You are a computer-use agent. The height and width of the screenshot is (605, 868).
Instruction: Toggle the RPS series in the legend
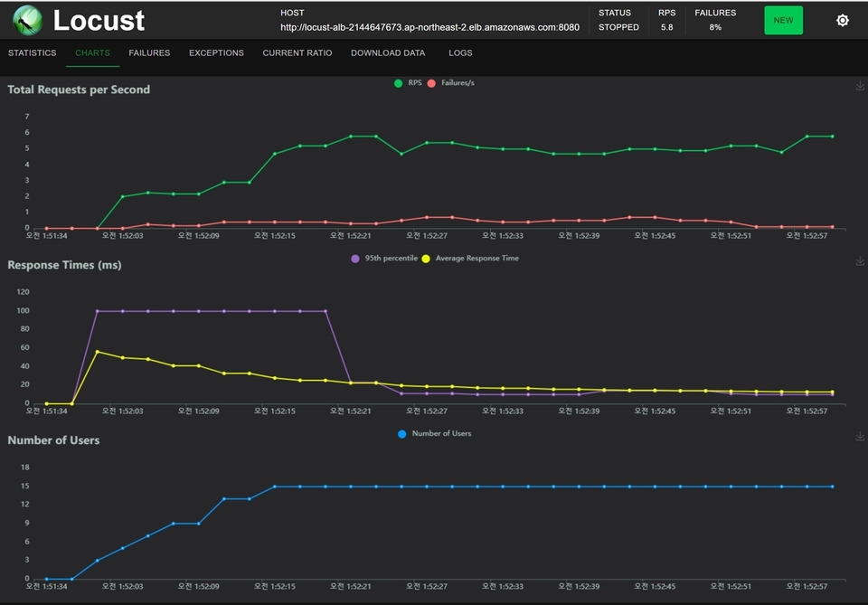pos(408,83)
